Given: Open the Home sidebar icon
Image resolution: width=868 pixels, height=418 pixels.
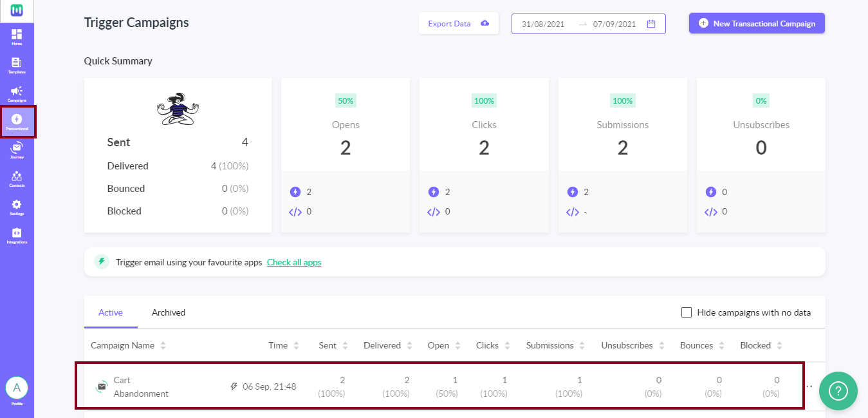Looking at the screenshot, I should point(17,37).
